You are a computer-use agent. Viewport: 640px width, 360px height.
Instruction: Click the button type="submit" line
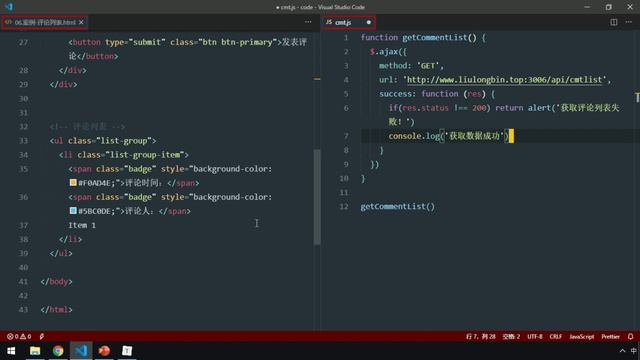[187, 42]
